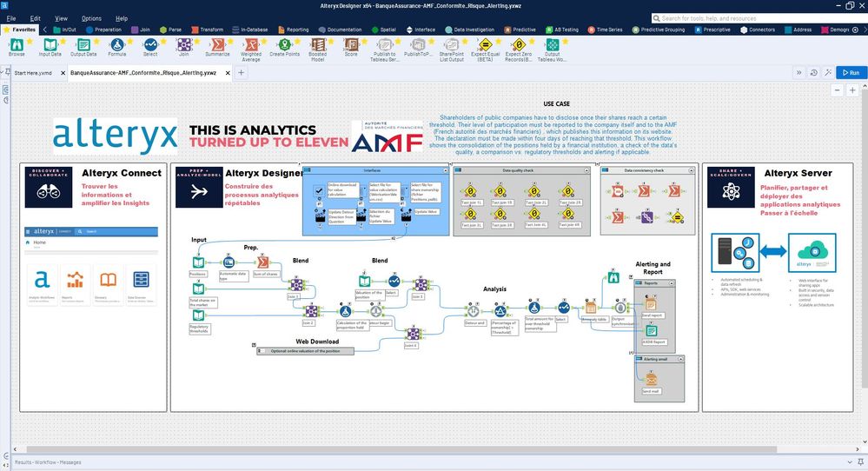Open the File menu
Screen dimensions: 868x471
coord(11,18)
